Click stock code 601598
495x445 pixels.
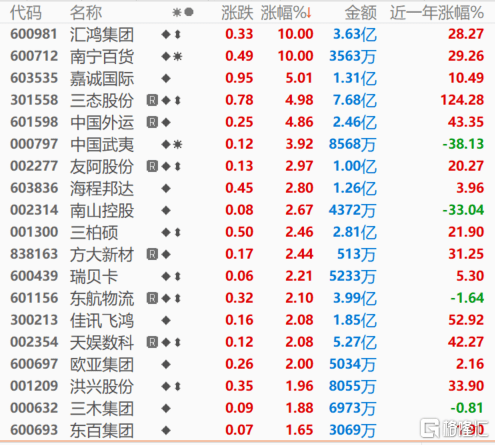34,122
